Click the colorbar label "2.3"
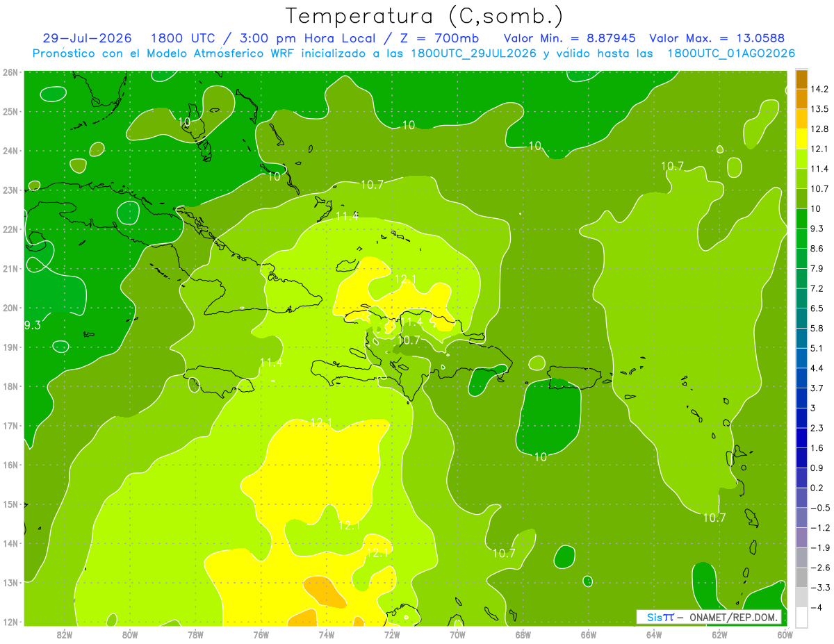This screenshot has height=644, width=834. (817, 428)
